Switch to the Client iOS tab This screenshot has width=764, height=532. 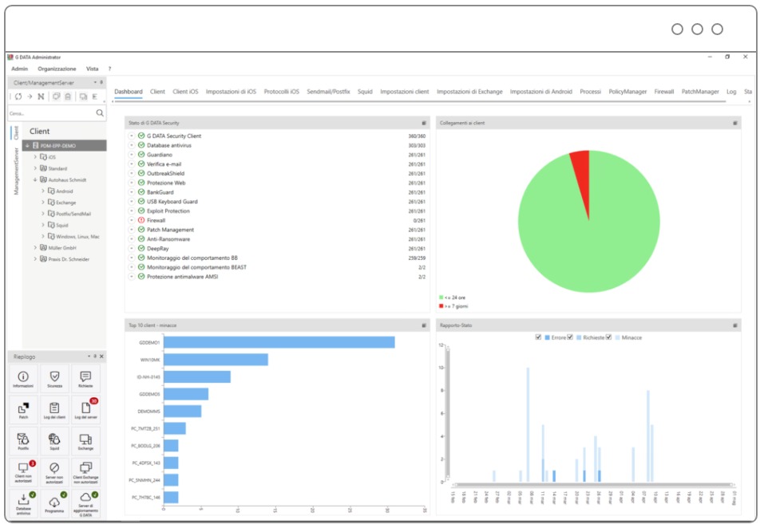(x=185, y=92)
